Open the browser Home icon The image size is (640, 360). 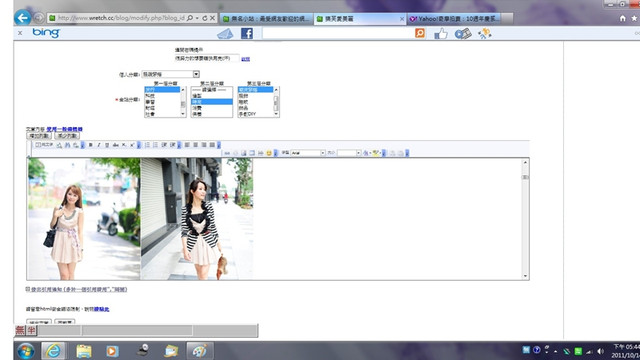click(622, 18)
